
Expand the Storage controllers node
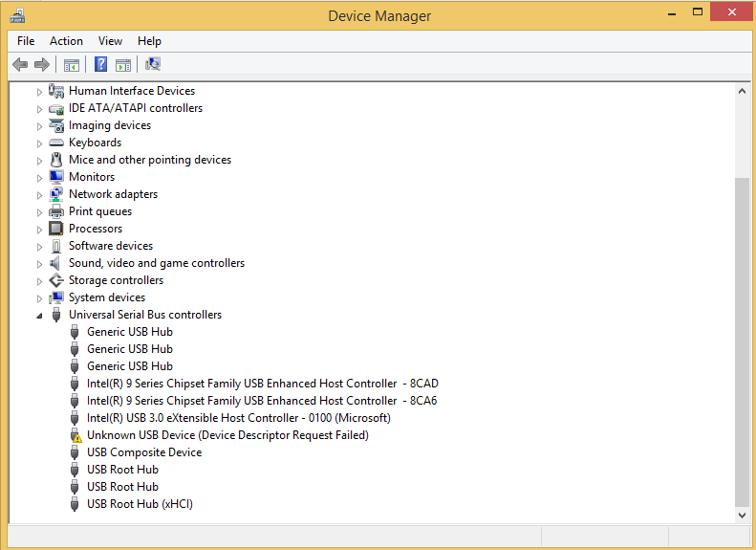pyautogui.click(x=39, y=281)
